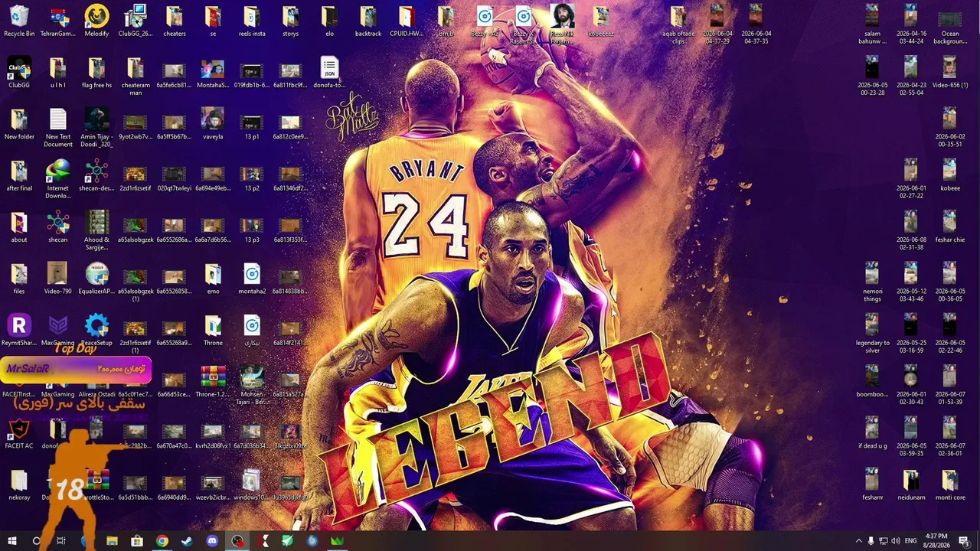Select the elo folder
The width and height of the screenshot is (980, 551).
click(x=329, y=21)
